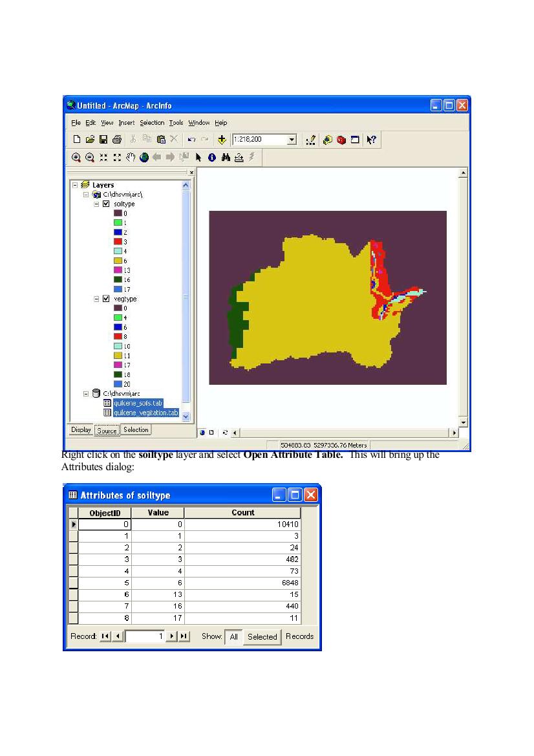Go to the last table record
Image resolution: width=534 pixels, height=756 pixels.
184,636
